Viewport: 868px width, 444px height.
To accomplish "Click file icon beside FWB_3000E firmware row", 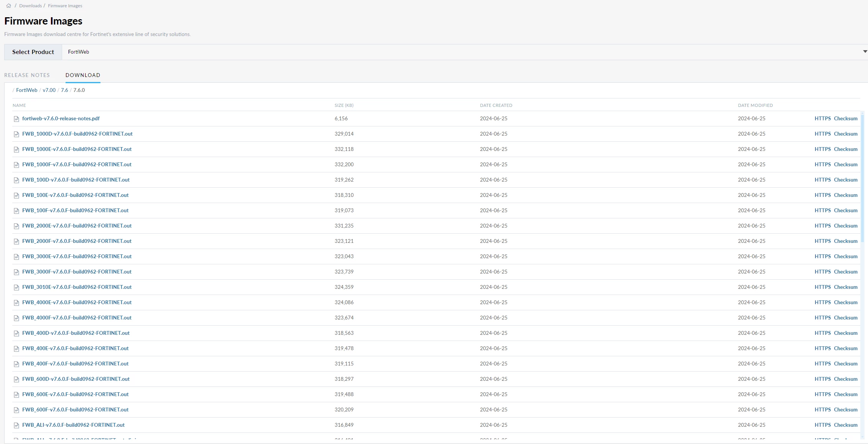I will (x=16, y=257).
